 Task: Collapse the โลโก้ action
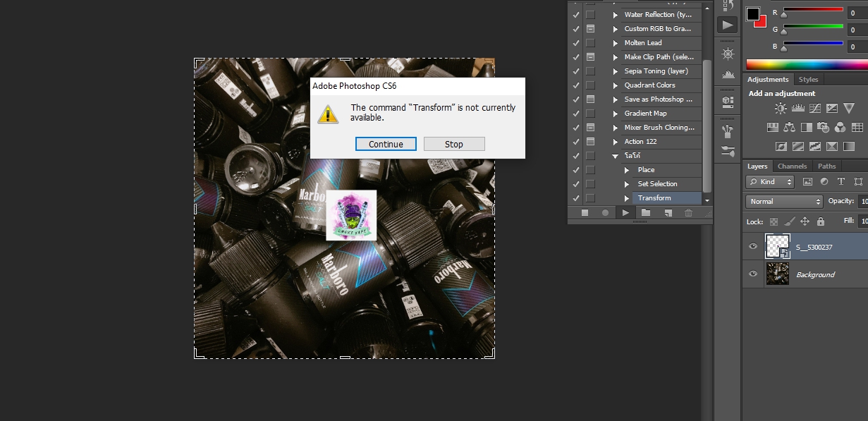point(616,156)
